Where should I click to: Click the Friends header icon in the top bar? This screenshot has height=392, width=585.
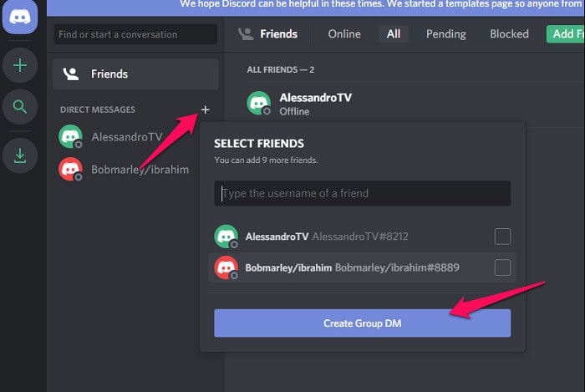point(246,34)
